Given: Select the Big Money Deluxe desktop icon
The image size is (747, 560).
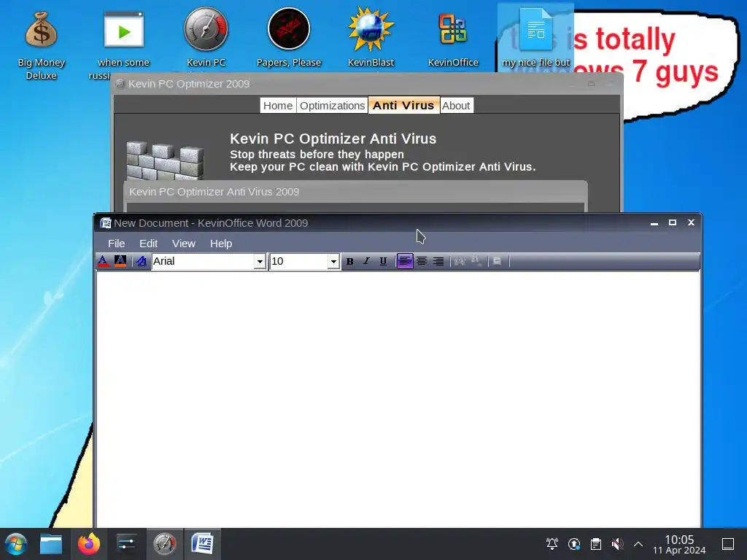Looking at the screenshot, I should point(41,45).
